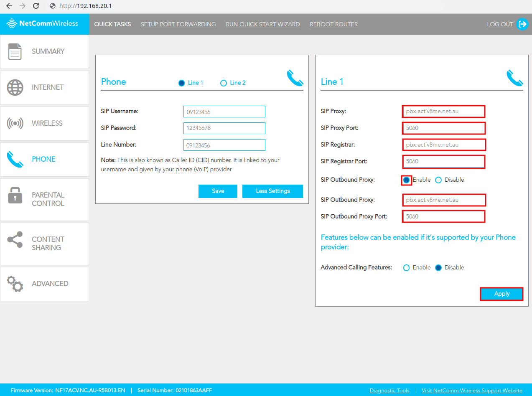Click the log out arrow icon
The height and width of the screenshot is (396, 532).
522,24
